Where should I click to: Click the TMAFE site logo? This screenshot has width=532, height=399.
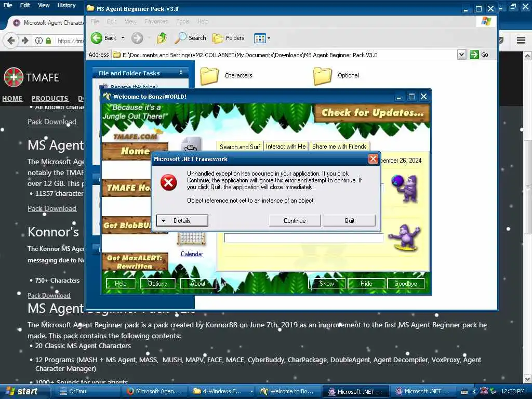click(x=31, y=77)
